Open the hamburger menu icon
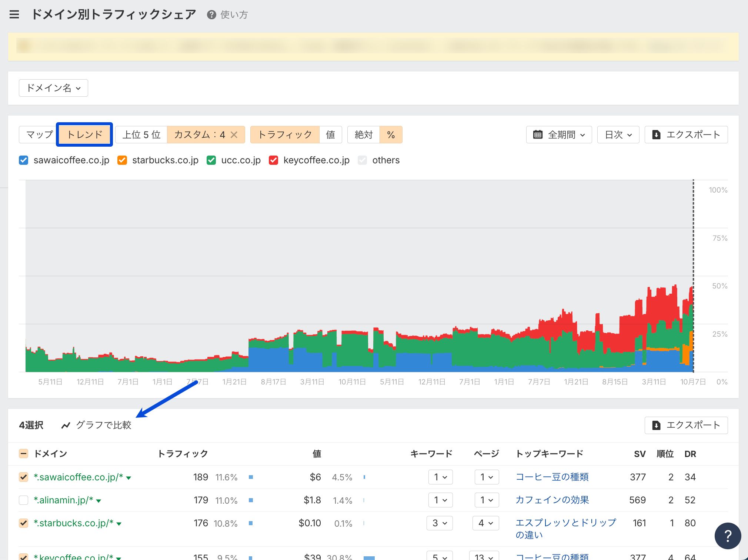 (x=14, y=14)
